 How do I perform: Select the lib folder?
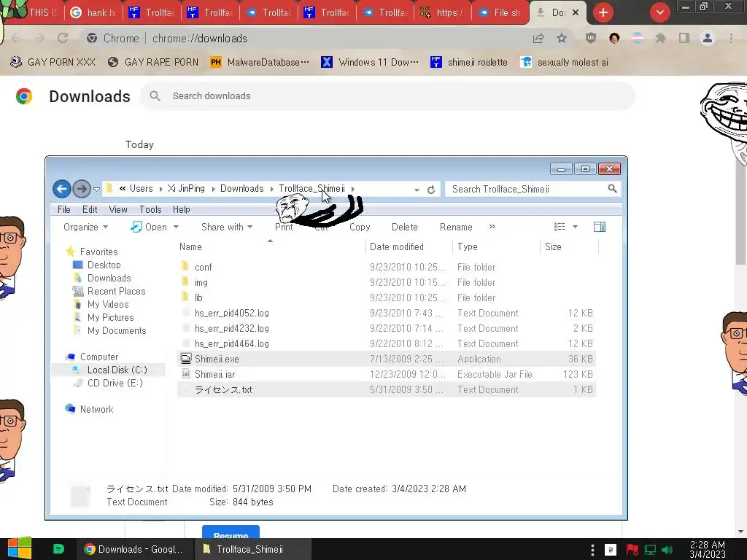coord(387,297)
